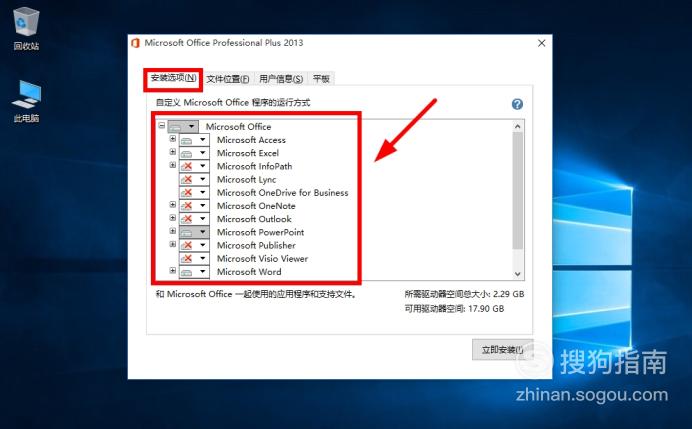This screenshot has height=429, width=692.
Task: Open install option dropdown for Microsoft InfoPath
Action: [203, 166]
